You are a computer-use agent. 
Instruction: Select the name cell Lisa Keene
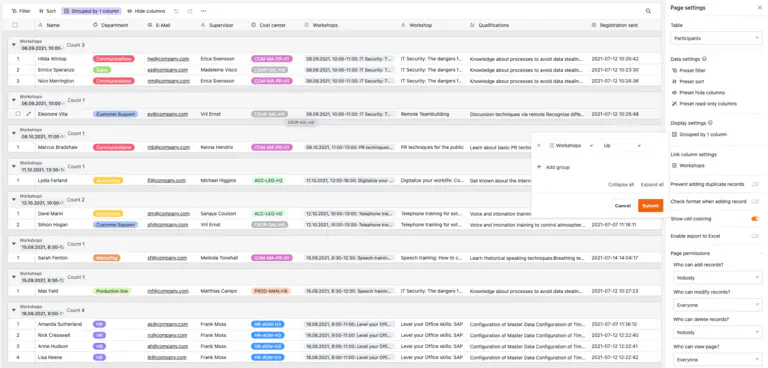49,357
